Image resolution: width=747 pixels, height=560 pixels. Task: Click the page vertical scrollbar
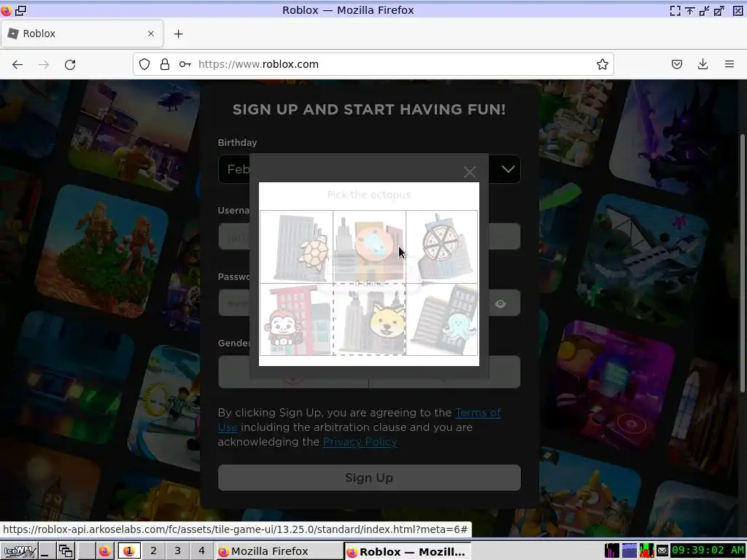point(743,262)
